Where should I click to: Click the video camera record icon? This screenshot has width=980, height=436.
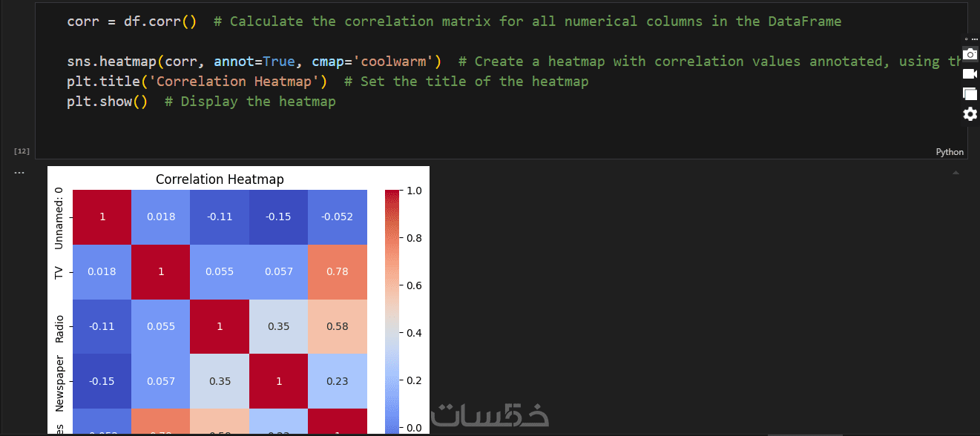click(970, 74)
